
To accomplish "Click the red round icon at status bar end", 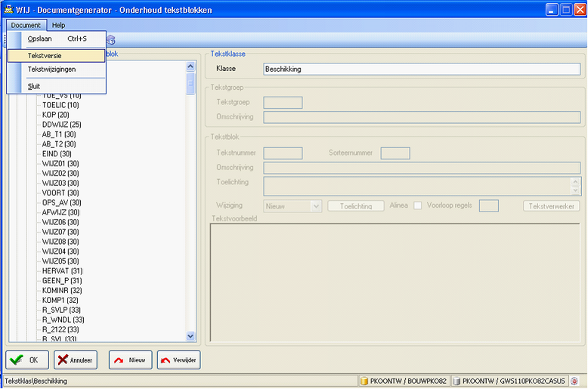I will tap(574, 381).
